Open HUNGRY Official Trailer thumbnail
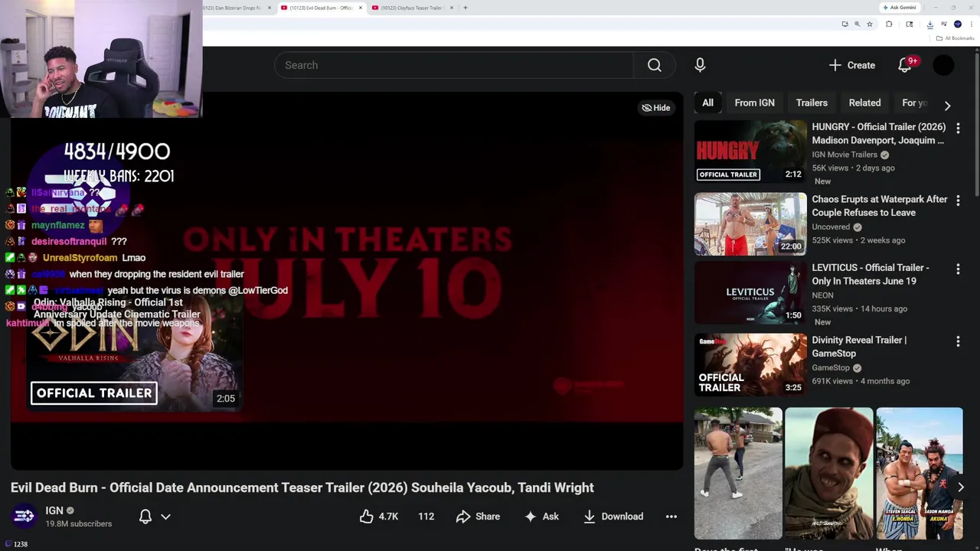This screenshot has height=551, width=980. (750, 152)
